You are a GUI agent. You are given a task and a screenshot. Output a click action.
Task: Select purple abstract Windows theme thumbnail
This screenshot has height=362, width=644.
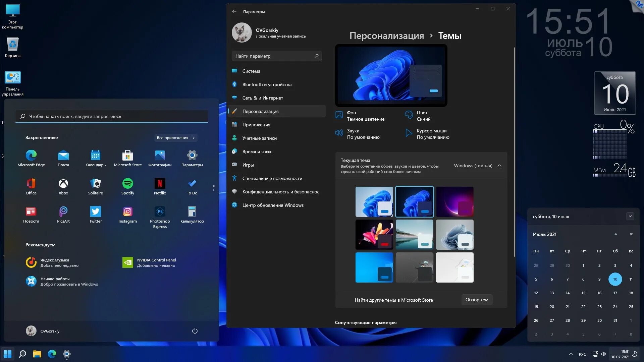coord(454,201)
